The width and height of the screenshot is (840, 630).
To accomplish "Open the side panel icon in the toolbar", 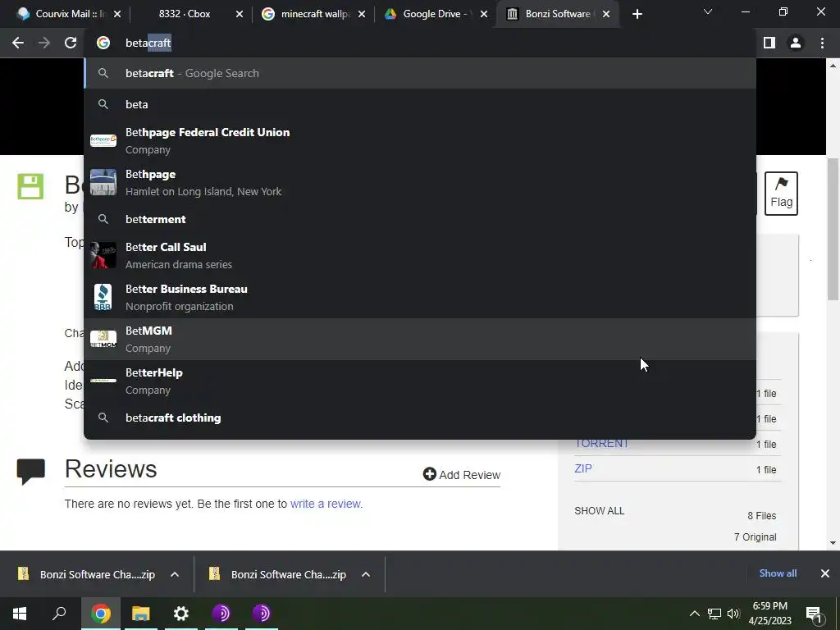I will click(769, 43).
